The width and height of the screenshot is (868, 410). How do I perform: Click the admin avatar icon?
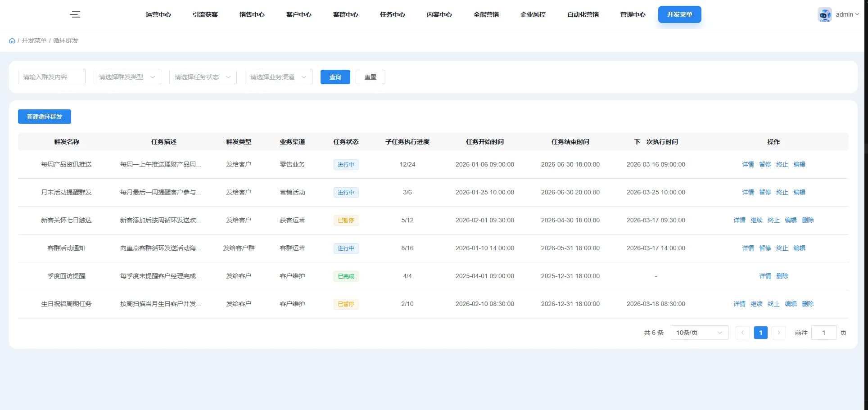825,14
